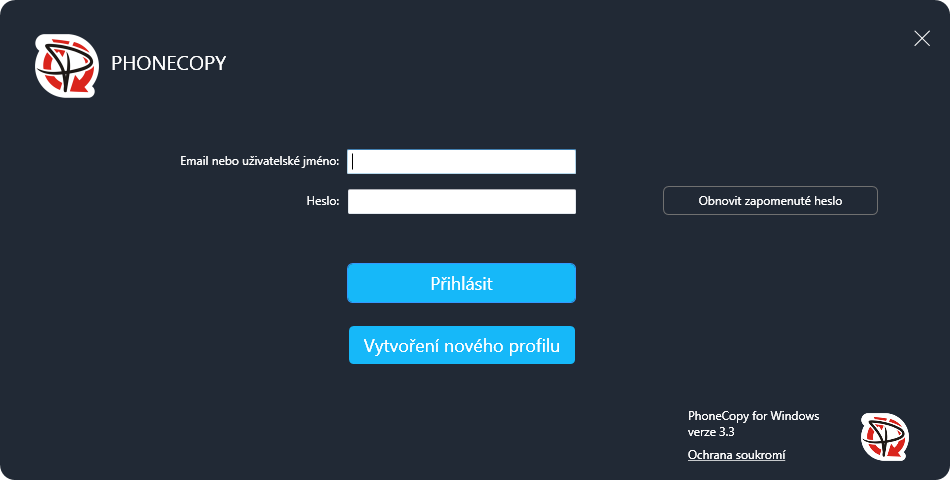
Task: Click the 'verze 3.3' version text
Action: coord(711,432)
